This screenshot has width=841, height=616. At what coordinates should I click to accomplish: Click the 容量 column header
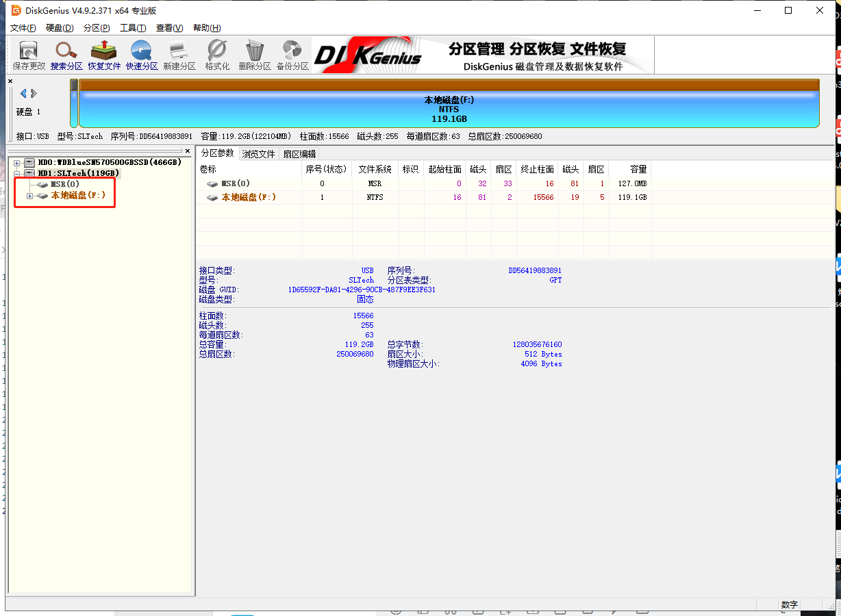point(629,169)
